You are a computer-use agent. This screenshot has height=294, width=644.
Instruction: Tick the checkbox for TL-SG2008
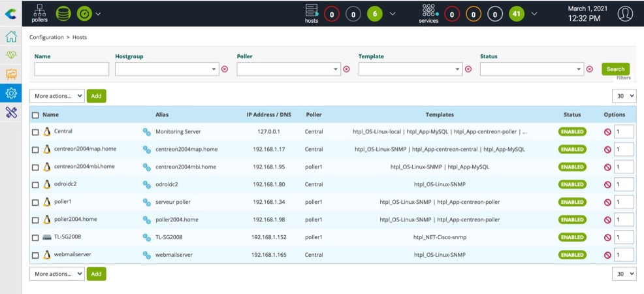pos(35,237)
